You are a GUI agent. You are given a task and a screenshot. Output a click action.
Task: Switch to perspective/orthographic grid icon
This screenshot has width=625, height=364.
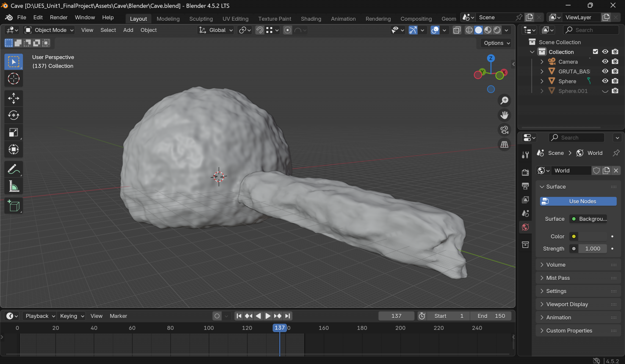504,145
